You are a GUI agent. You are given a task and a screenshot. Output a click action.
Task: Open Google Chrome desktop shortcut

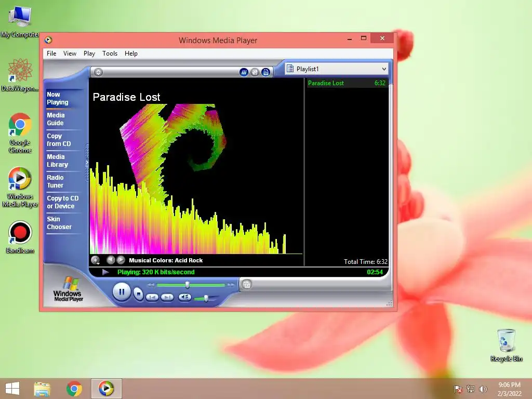[20, 133]
